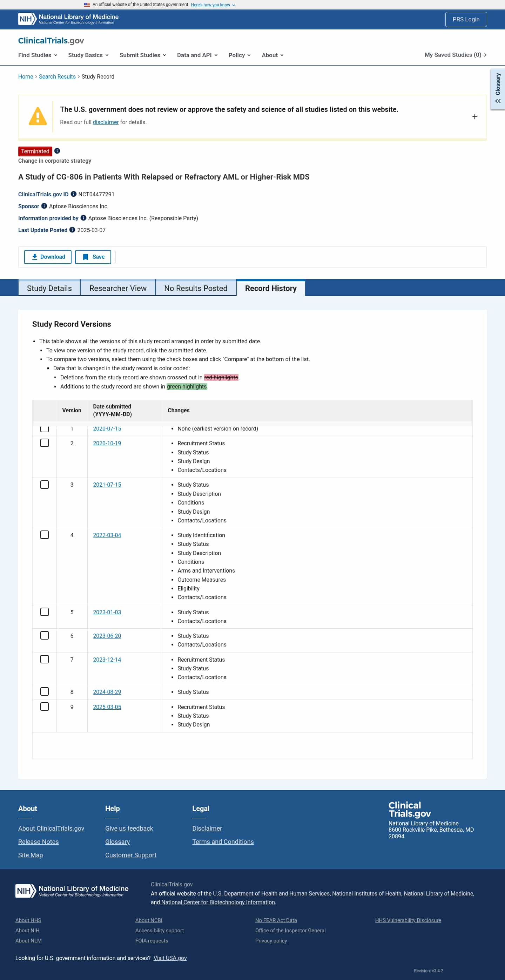505x980 pixels.
Task: Go to Home breadcrumb link
Action: point(26,76)
